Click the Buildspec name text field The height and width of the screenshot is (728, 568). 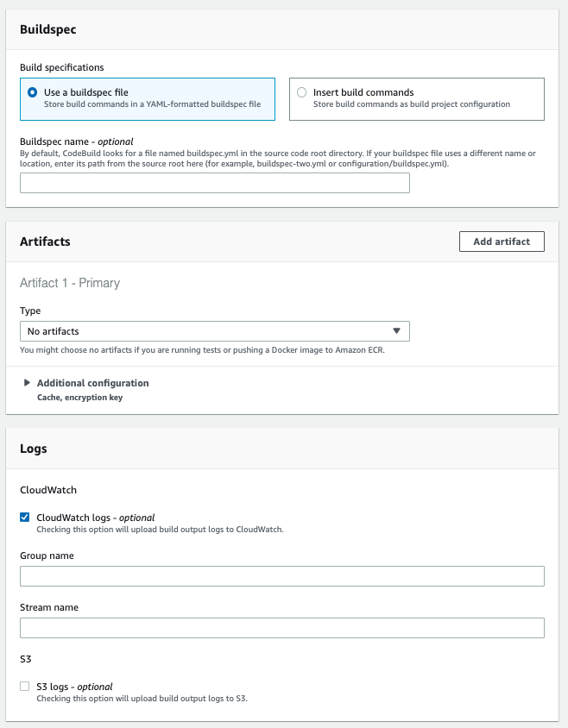click(214, 183)
